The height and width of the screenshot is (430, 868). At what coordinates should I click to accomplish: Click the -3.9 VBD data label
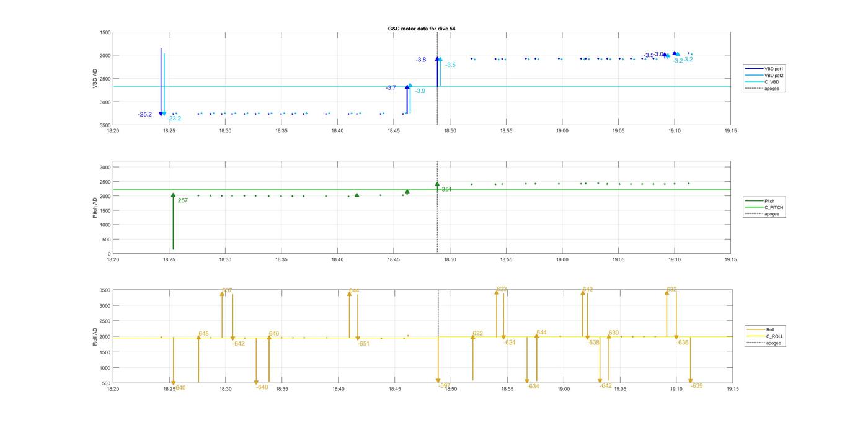420,91
